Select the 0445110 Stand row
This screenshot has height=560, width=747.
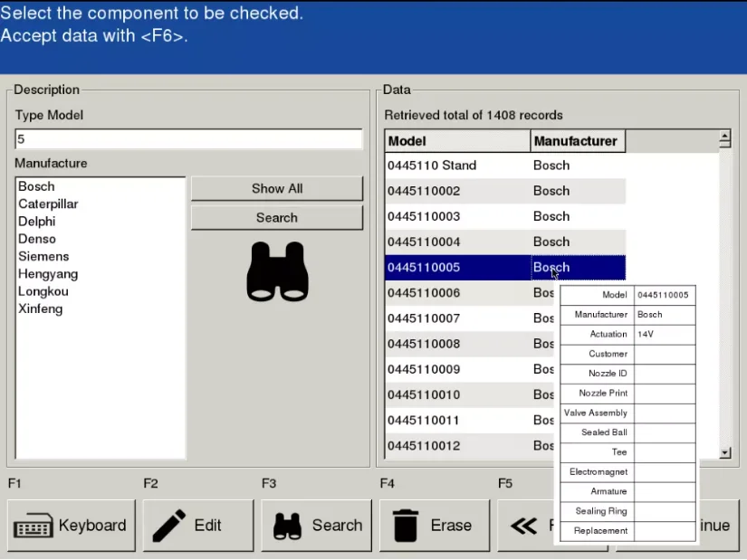point(505,166)
